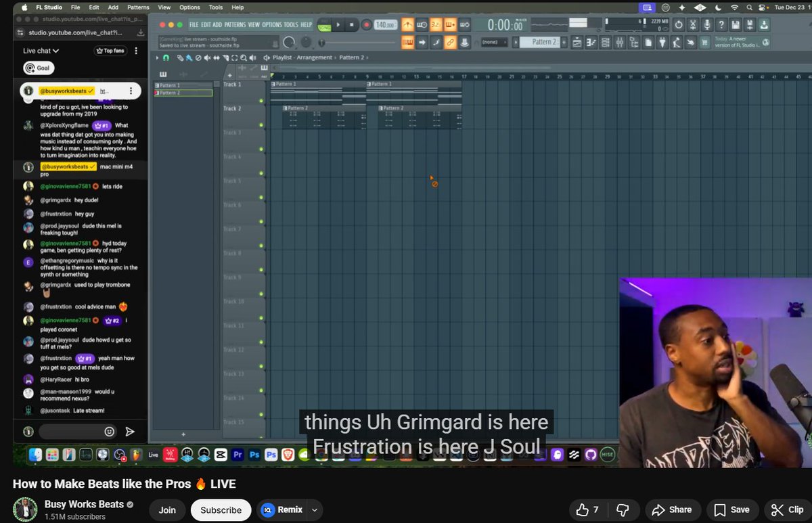812x523 pixels.
Task: Click the Share button
Action: 672,509
